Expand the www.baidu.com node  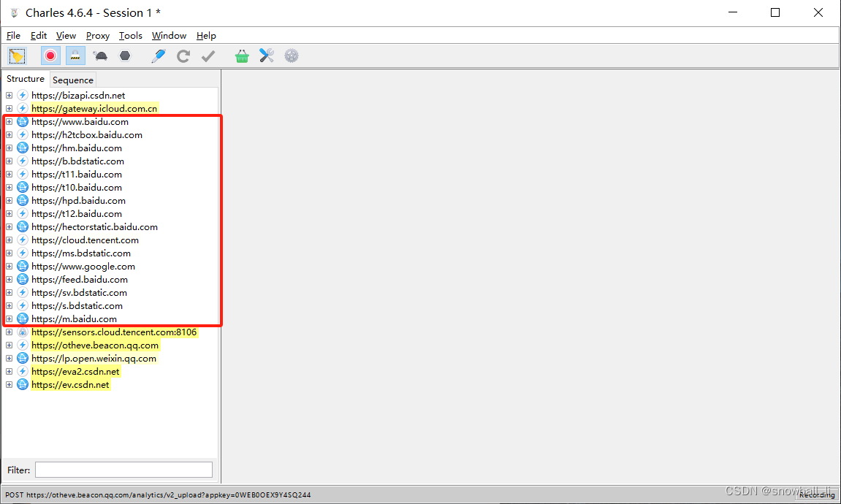9,122
